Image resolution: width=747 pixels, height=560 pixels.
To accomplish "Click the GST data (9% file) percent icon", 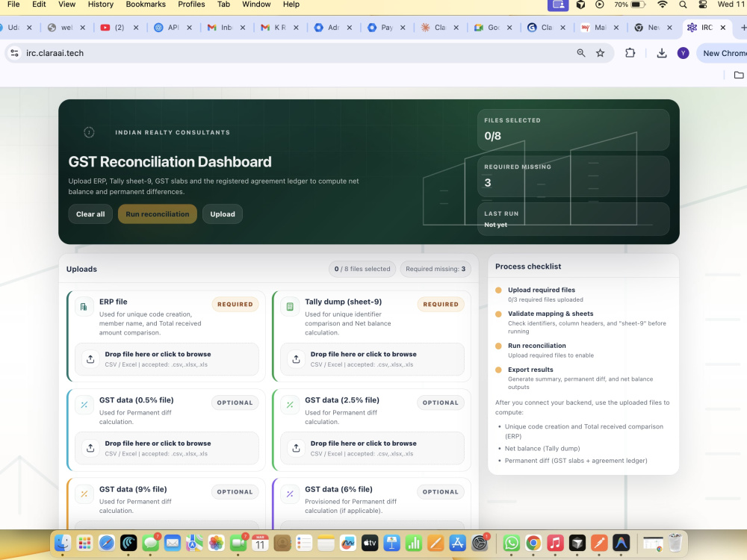I will (84, 494).
